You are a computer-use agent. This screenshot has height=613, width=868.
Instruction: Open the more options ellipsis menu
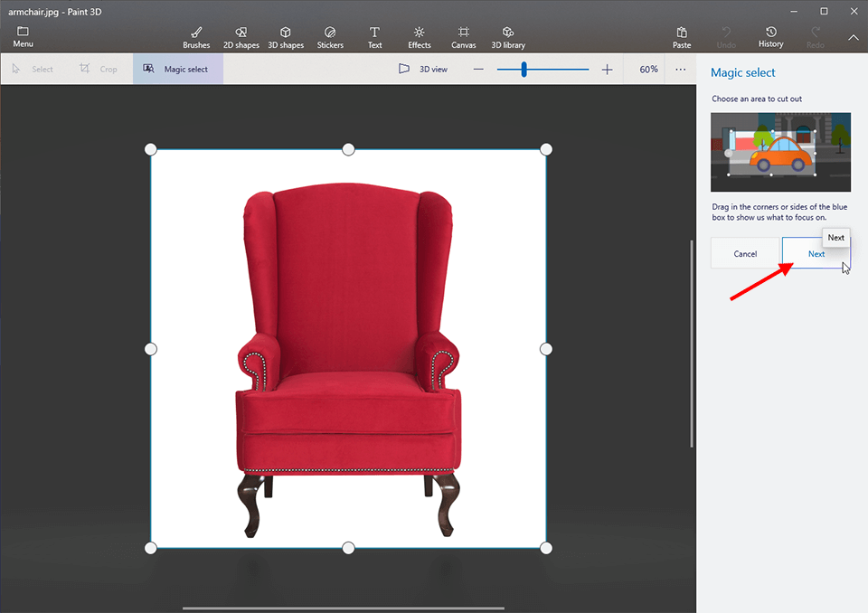tap(680, 69)
